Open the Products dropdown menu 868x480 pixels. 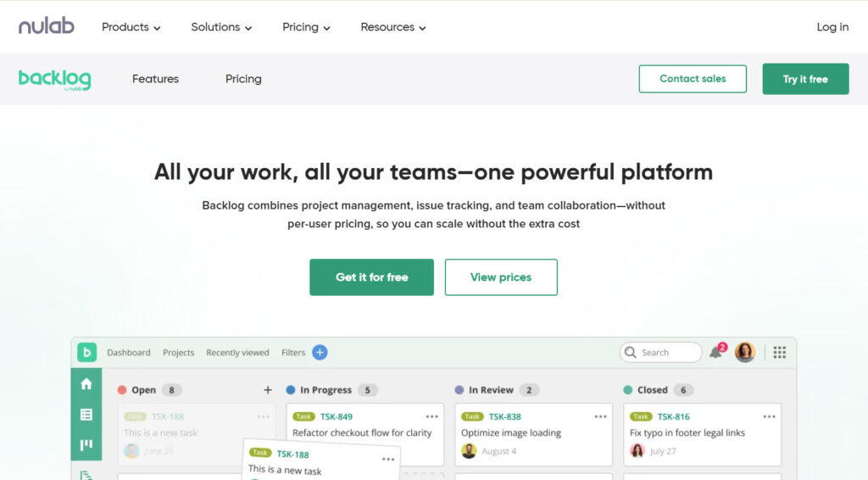pyautogui.click(x=131, y=27)
